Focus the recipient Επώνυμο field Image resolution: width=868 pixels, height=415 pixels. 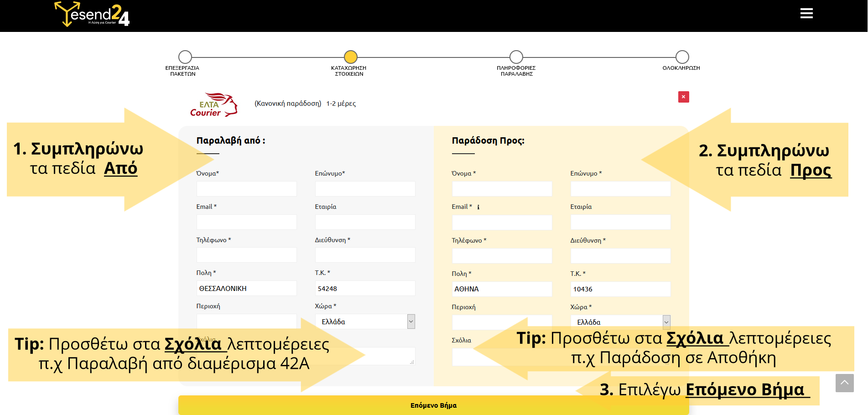[x=620, y=189]
